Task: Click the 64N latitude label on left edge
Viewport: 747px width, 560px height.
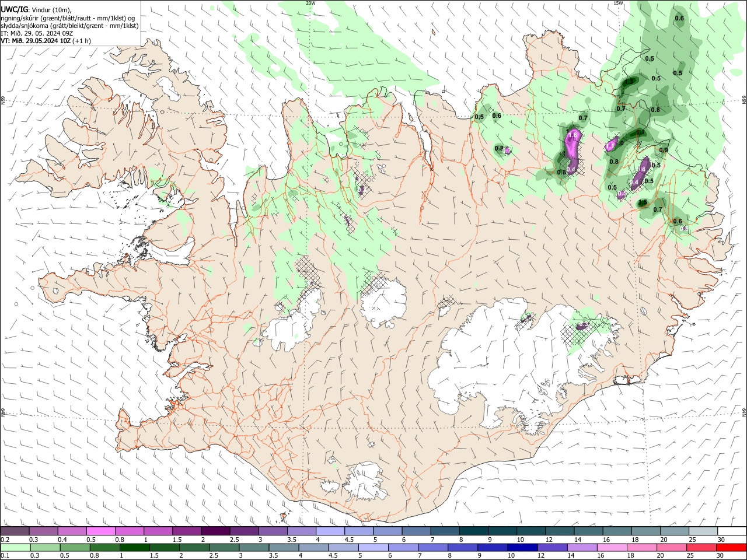Action: [x=3, y=411]
